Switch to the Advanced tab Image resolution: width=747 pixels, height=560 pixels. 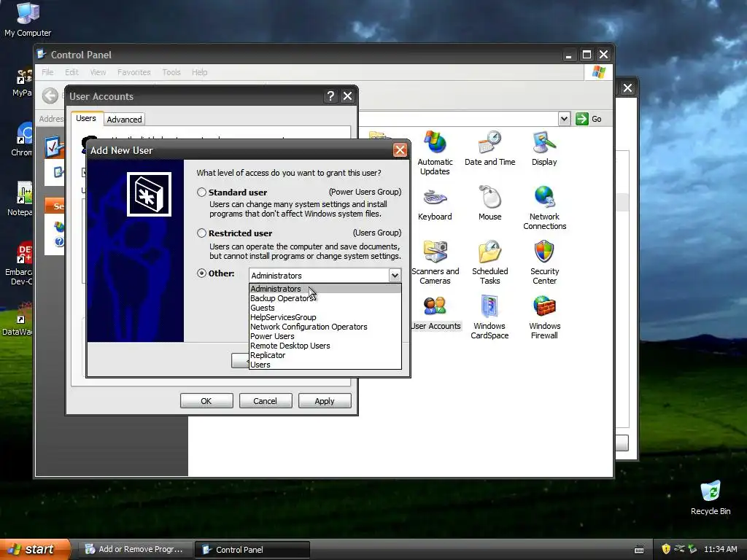[x=124, y=119]
